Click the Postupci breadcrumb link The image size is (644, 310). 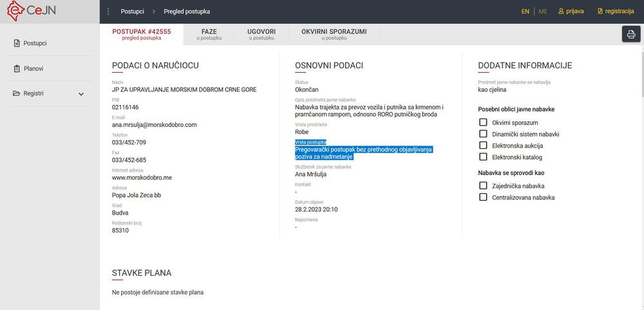point(132,12)
